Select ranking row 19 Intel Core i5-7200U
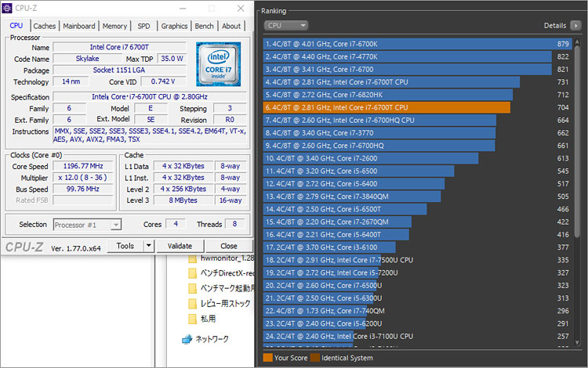The width and height of the screenshot is (588, 368). pyautogui.click(x=417, y=273)
